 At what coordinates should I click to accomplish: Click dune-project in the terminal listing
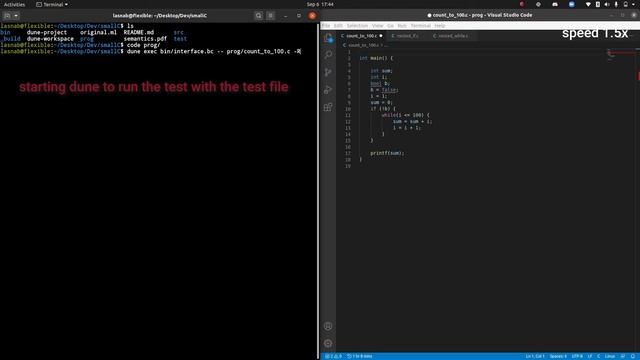click(x=47, y=32)
